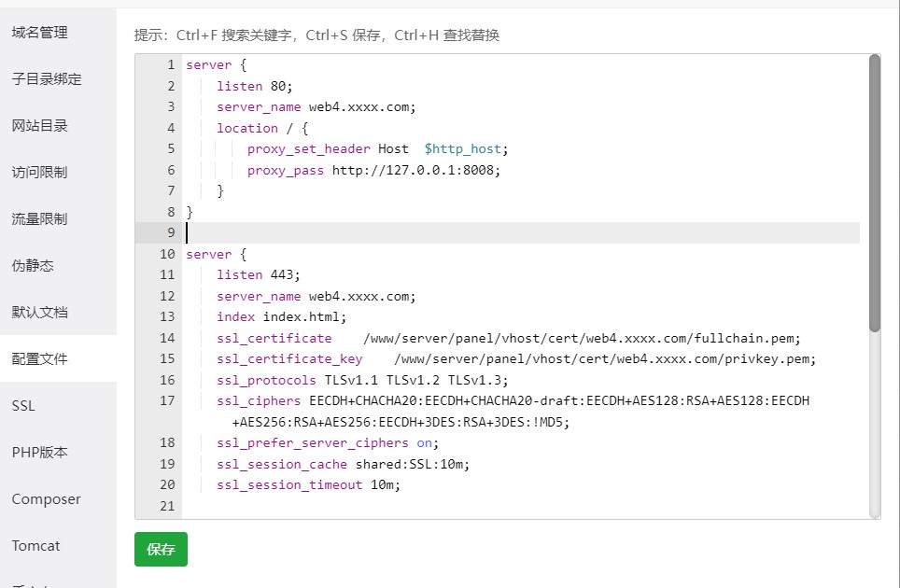Go to the PHP版本 tab

(40, 453)
